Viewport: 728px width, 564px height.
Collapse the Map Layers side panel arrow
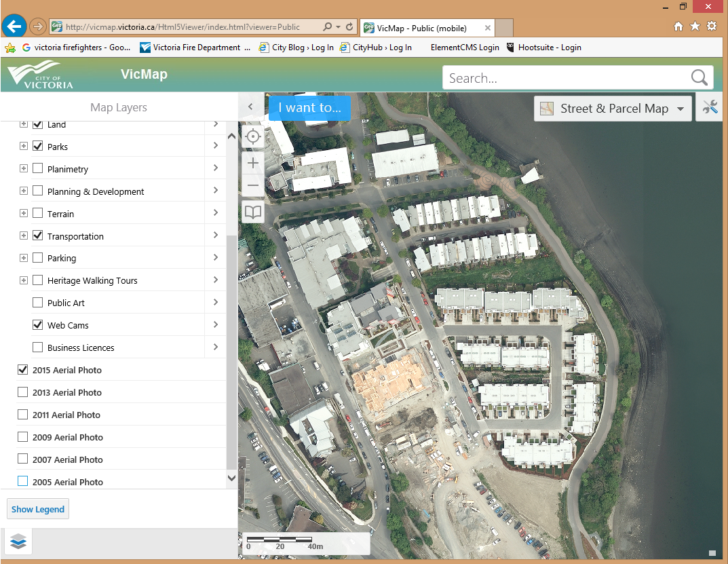tap(250, 107)
